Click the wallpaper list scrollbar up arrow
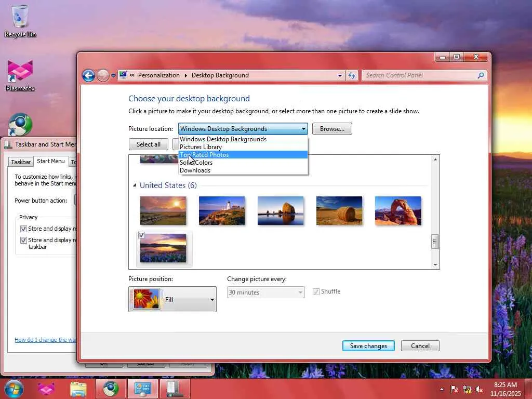 (435, 159)
